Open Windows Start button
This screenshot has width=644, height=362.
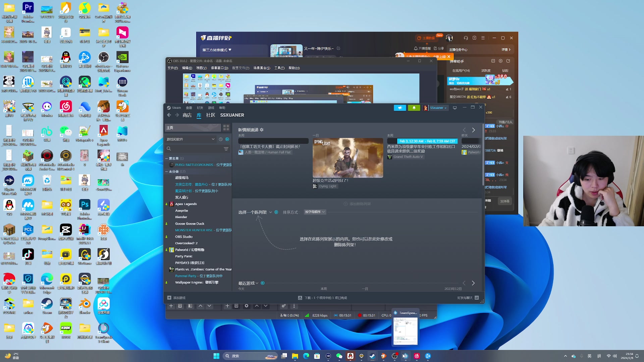pos(216,356)
